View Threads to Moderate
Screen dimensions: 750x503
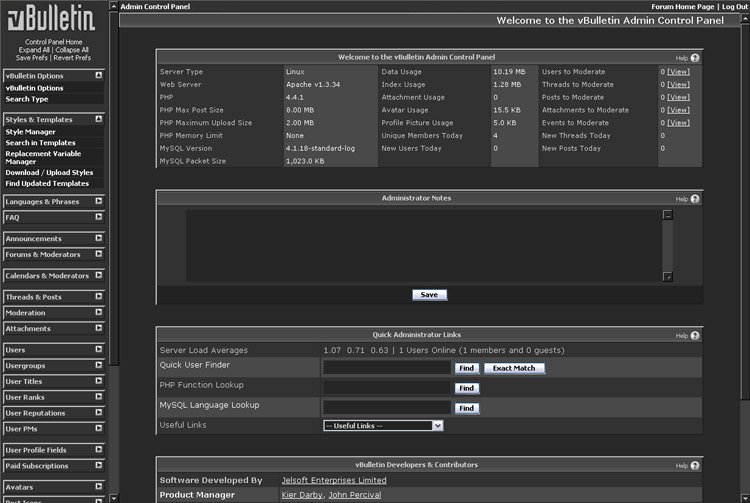pyautogui.click(x=678, y=85)
